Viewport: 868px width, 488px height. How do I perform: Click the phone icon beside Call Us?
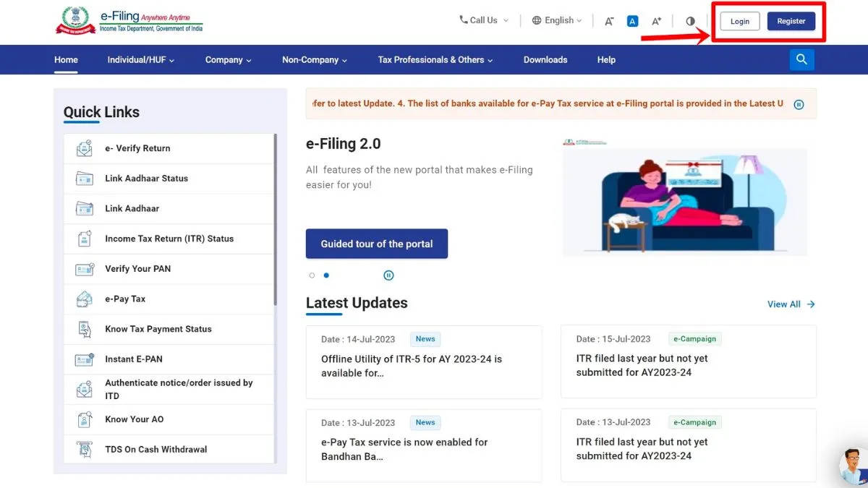pyautogui.click(x=464, y=20)
